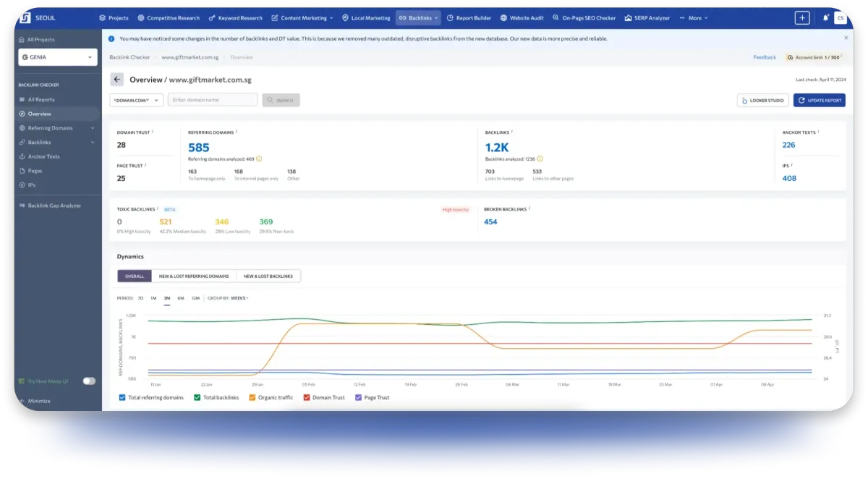The height and width of the screenshot is (479, 868).
Task: Open Content Marketing dropdown menu
Action: [302, 18]
